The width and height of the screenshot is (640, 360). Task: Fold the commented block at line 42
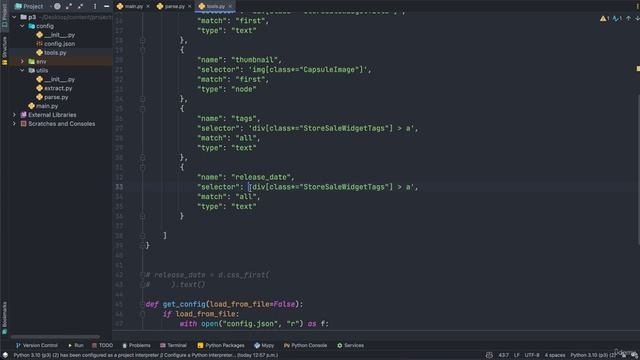coord(142,275)
